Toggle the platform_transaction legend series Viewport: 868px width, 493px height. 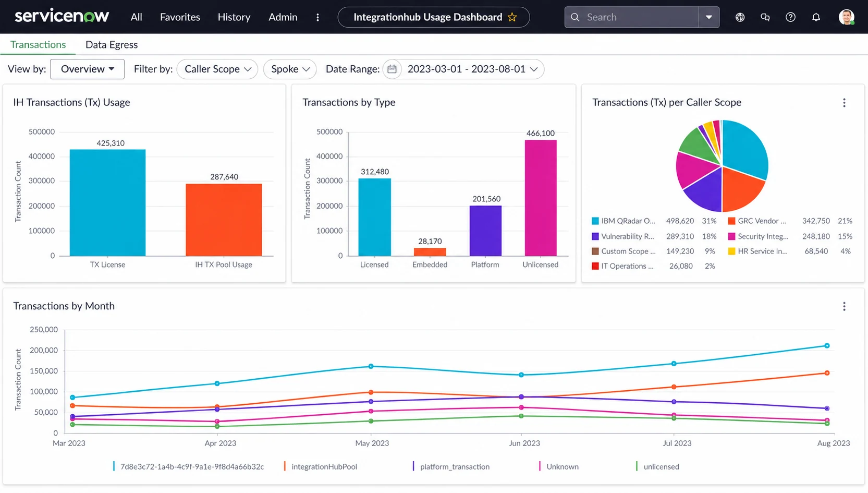point(451,466)
